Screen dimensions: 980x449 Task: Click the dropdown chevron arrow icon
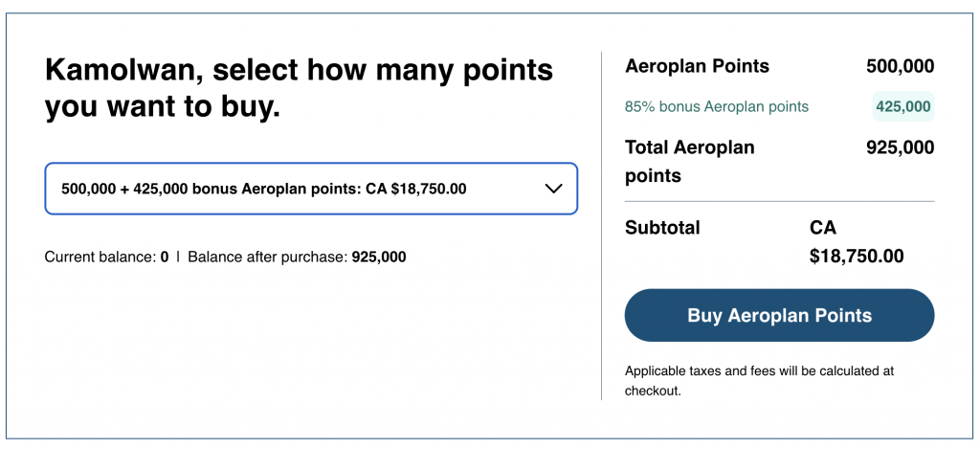point(553,189)
